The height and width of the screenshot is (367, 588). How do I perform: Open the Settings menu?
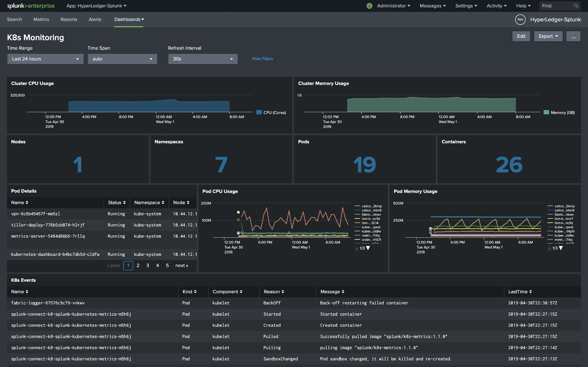click(466, 6)
